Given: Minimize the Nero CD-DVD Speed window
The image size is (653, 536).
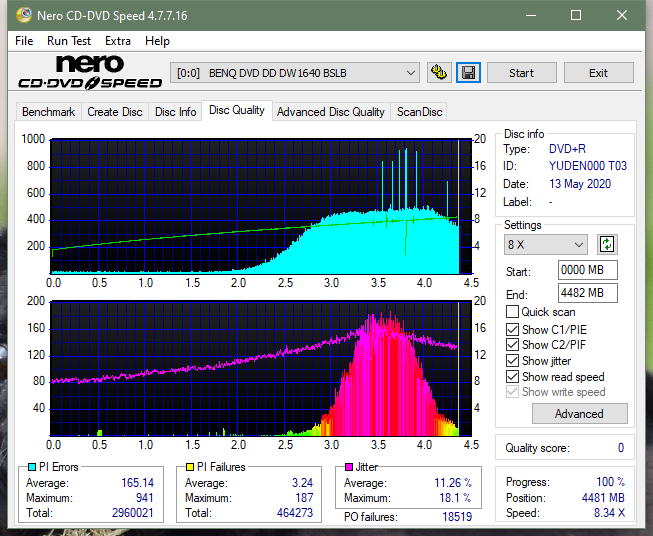Looking at the screenshot, I should [531, 15].
